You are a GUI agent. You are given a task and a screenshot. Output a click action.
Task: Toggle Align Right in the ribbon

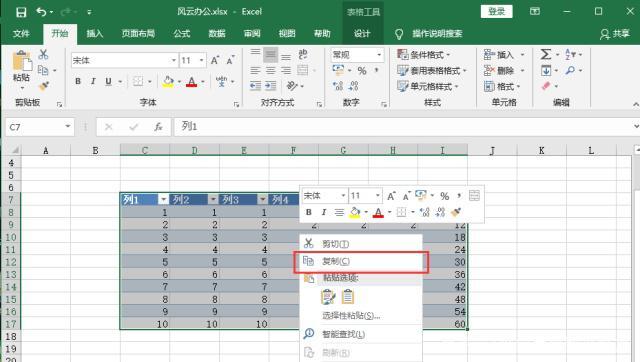pyautogui.click(x=286, y=70)
